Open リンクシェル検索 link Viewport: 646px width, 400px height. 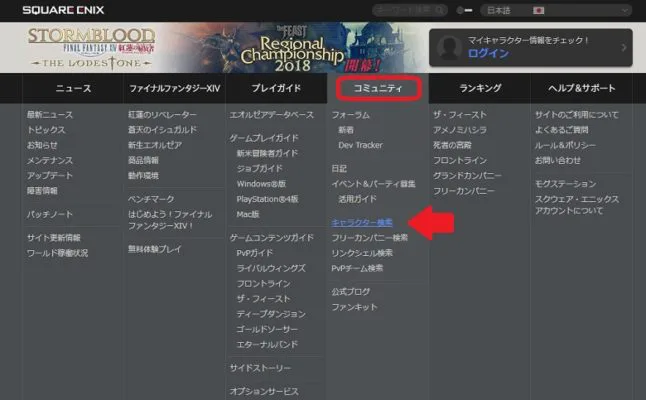(362, 253)
